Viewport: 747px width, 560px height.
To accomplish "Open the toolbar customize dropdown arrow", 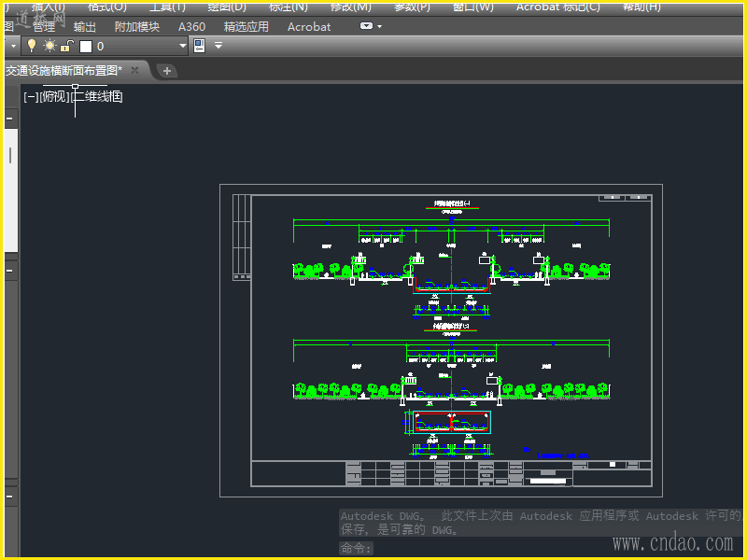I will pos(218,45).
